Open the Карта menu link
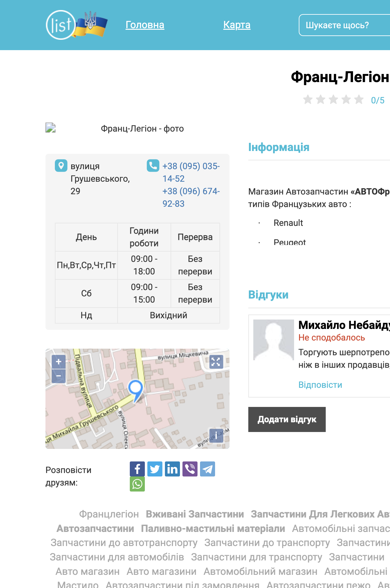Viewport: 390px width, 588px height. (237, 25)
